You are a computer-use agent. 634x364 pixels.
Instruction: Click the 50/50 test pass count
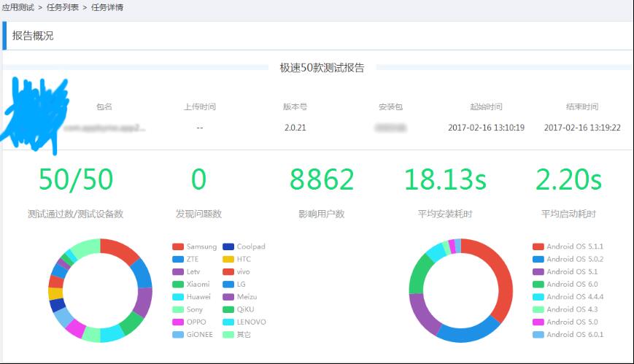(76, 179)
